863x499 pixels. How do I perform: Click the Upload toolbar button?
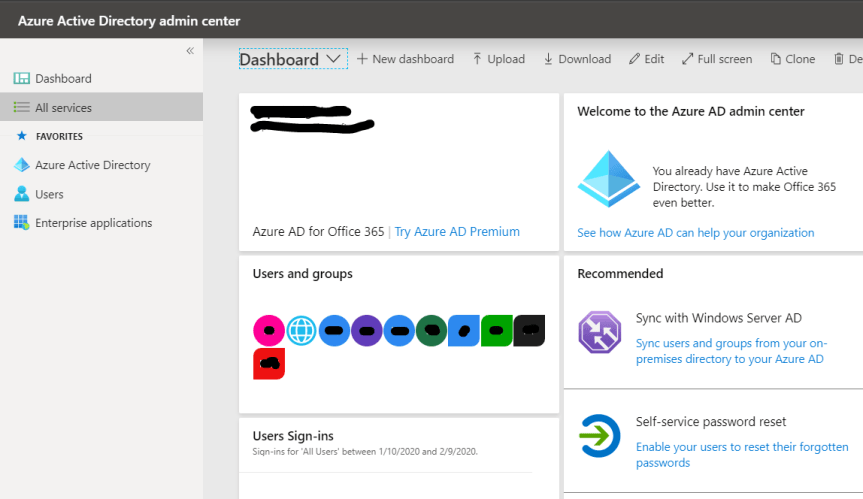[x=498, y=59]
